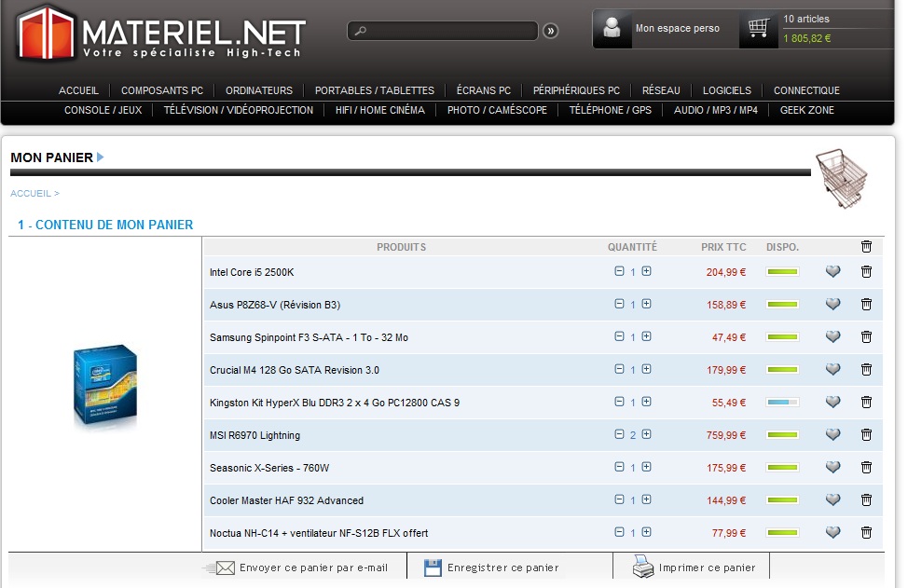The height and width of the screenshot is (588, 908).
Task: Click the shopping cart icon in header
Action: click(758, 29)
